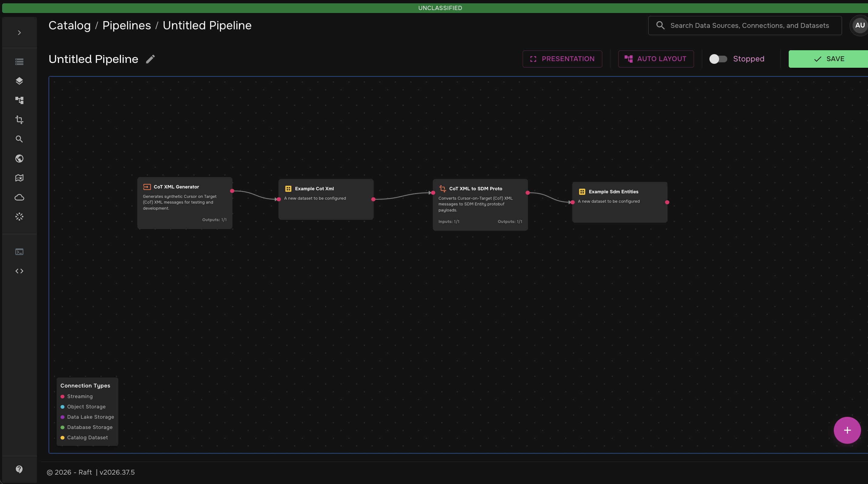The width and height of the screenshot is (868, 484).
Task: Click the Example Sdm Entities dataset icon
Action: [x=582, y=192]
